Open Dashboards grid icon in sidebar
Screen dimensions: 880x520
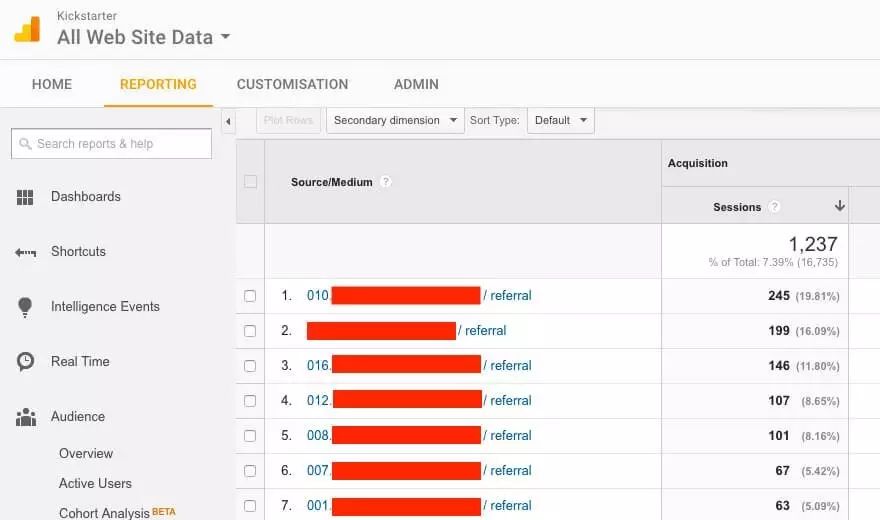coord(25,197)
